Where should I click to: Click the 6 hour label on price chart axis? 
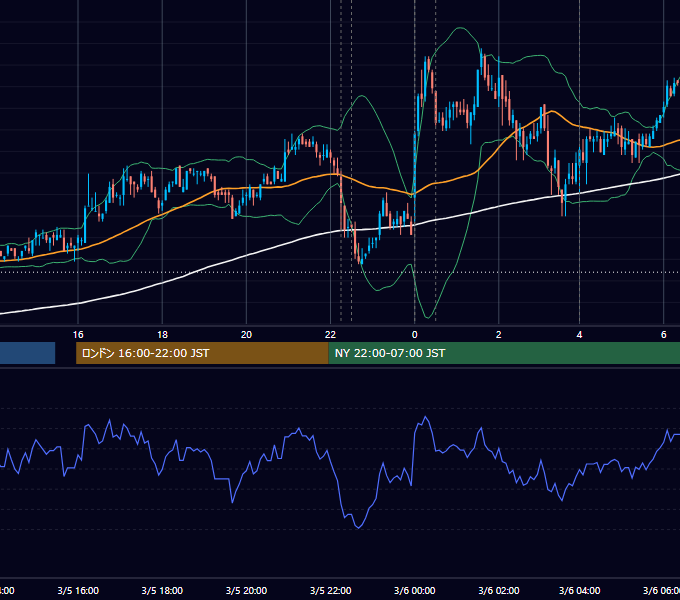[x=664, y=335]
